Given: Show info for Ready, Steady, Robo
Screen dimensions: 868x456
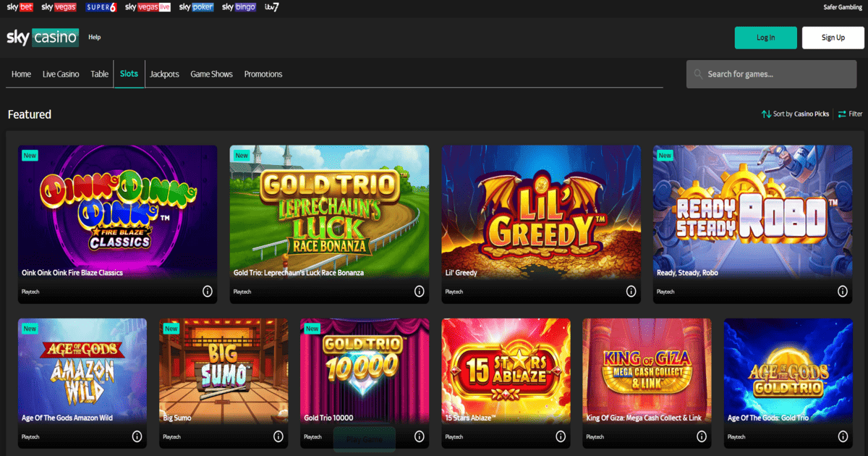Looking at the screenshot, I should tap(843, 291).
